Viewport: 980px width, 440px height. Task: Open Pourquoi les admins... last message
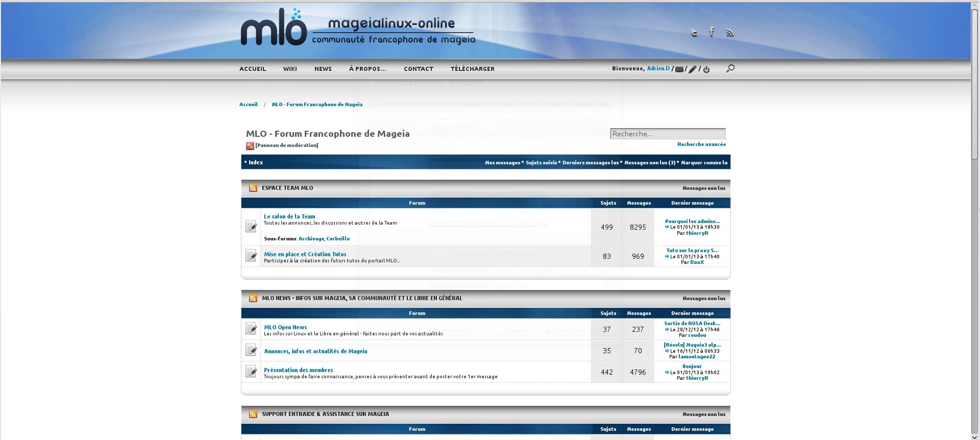(x=692, y=222)
